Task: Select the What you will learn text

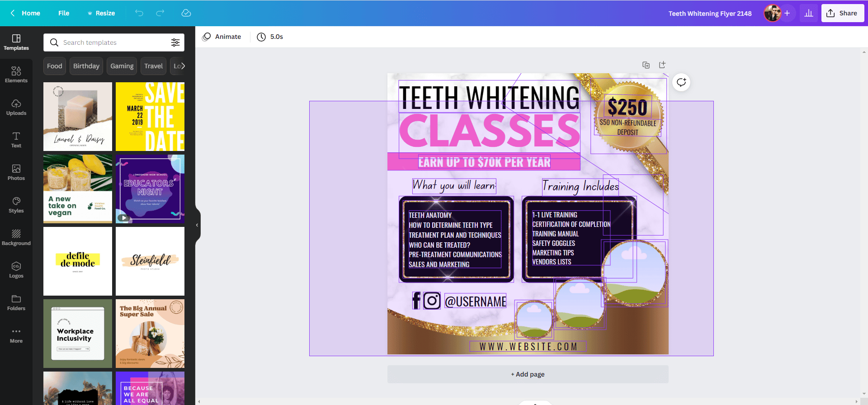Action: coord(454,185)
